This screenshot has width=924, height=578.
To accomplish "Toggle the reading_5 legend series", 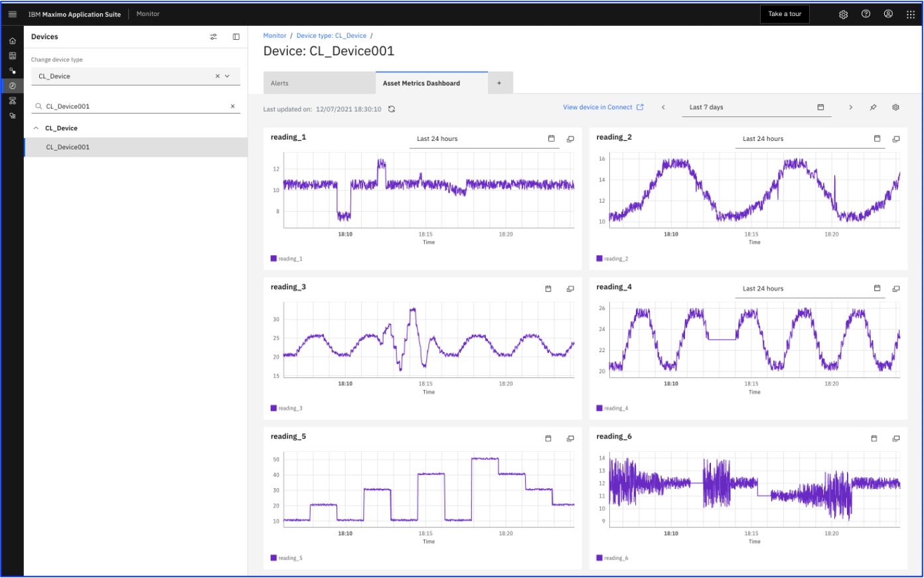I will [287, 558].
